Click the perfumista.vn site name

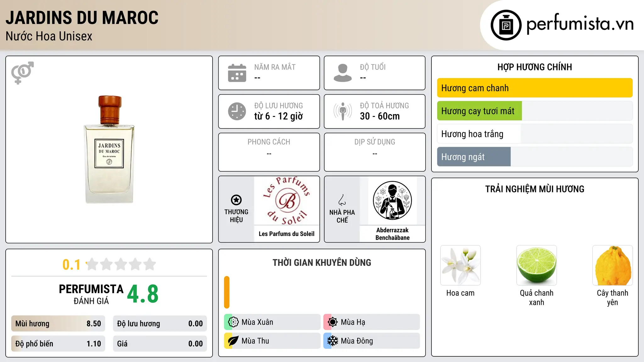(x=580, y=24)
